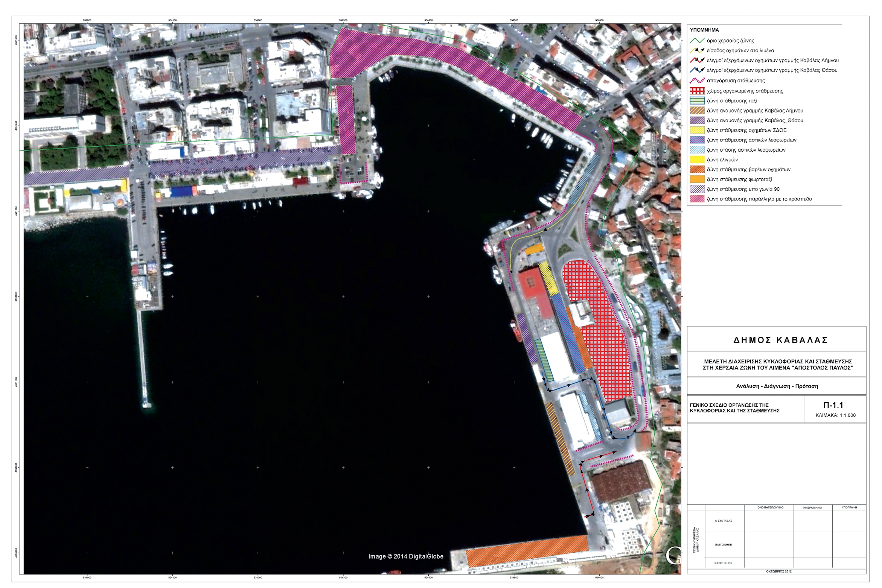Click the blue Kavala-Thasos maneuver line symbol

(x=697, y=70)
